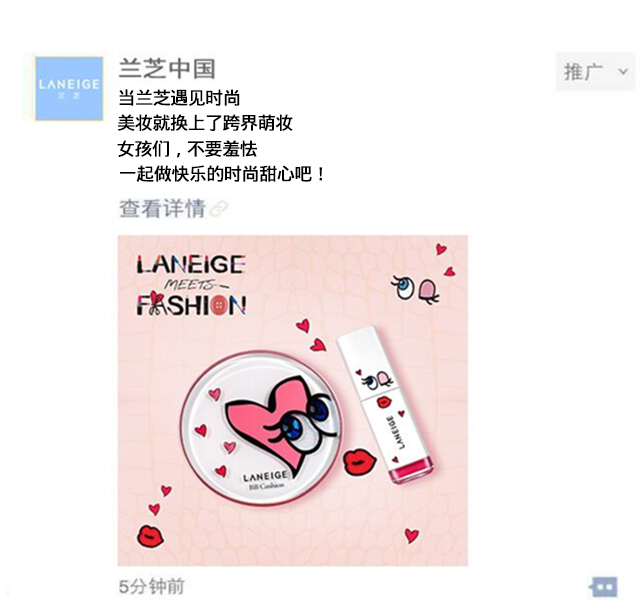Click the chain link icon after 查看详情
Image resolution: width=644 pixels, height=600 pixels.
(x=219, y=209)
